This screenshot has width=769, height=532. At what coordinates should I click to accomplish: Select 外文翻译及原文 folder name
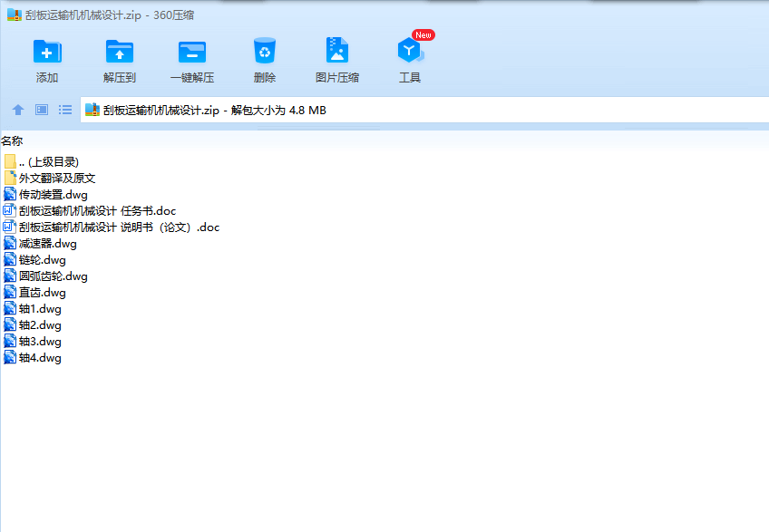(57, 178)
